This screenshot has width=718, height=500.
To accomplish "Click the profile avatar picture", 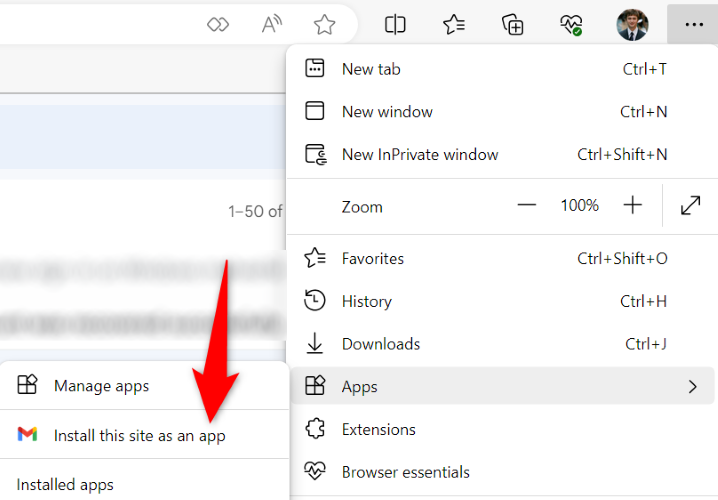I will coord(632,25).
